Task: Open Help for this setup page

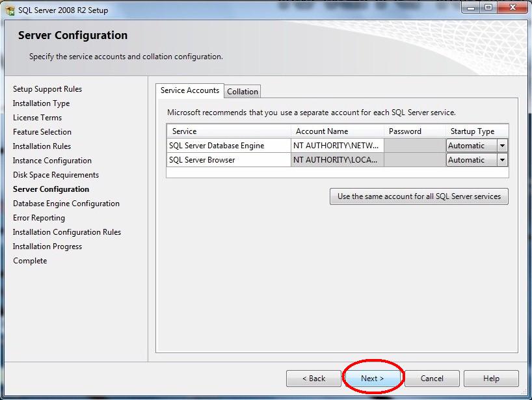Action: point(491,379)
